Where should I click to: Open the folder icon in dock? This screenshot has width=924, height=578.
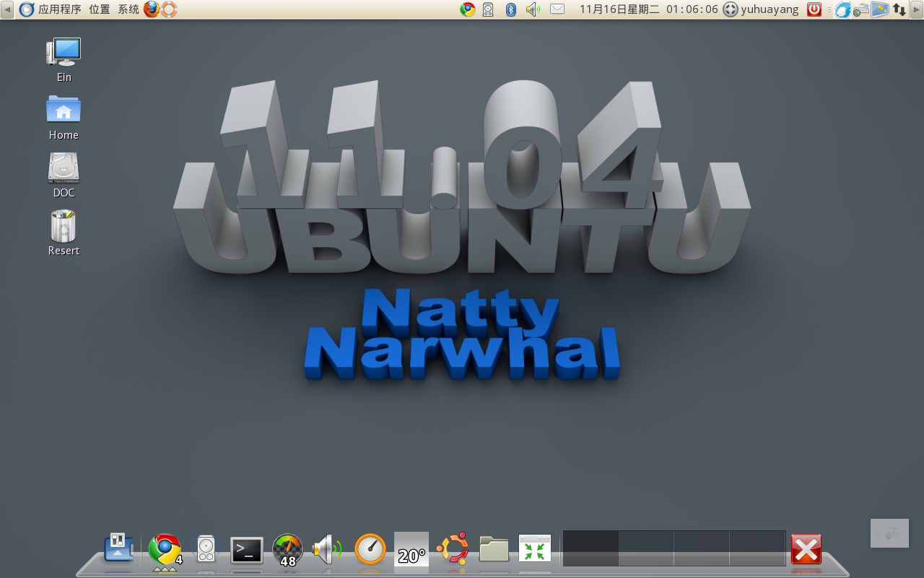point(494,549)
